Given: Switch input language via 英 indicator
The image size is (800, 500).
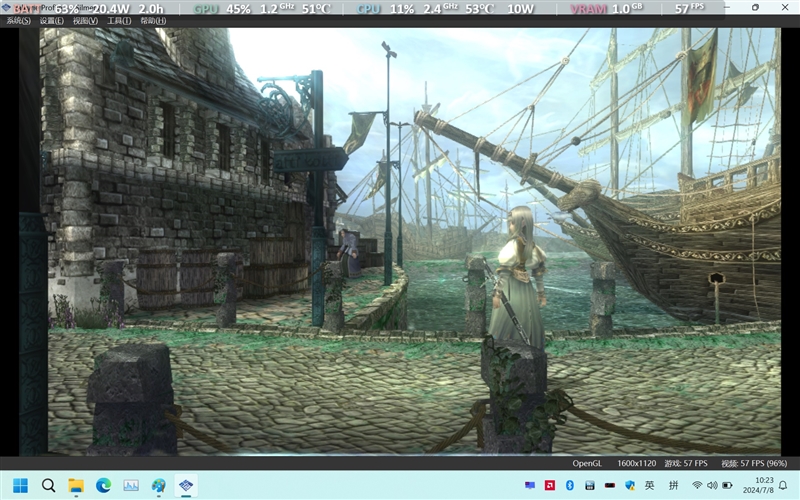Looking at the screenshot, I should (x=649, y=485).
